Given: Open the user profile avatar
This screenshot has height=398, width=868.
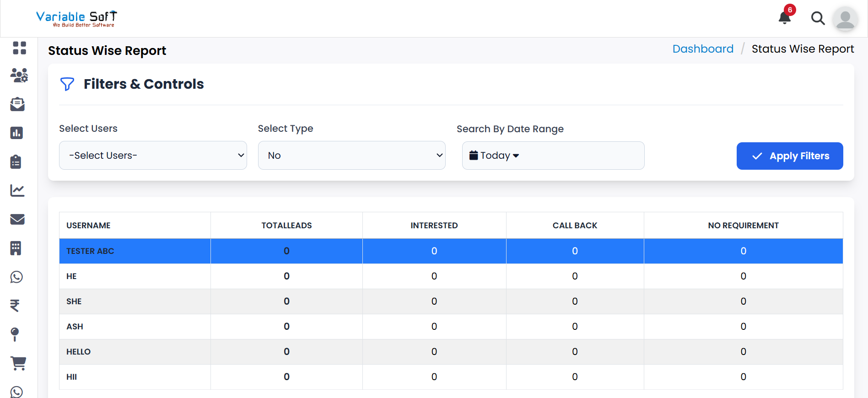Looking at the screenshot, I should point(845,19).
